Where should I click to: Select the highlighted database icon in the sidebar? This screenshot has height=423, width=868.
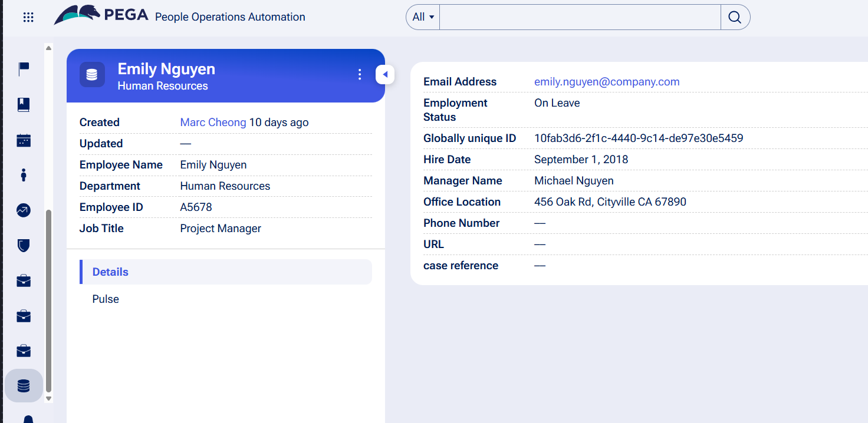pyautogui.click(x=23, y=386)
